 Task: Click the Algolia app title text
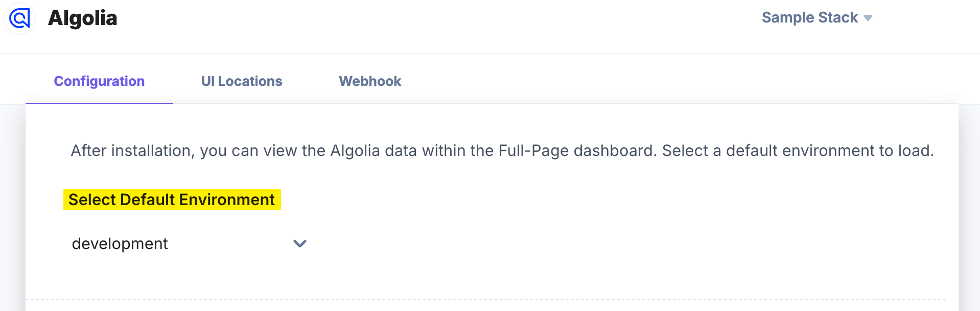coord(82,18)
